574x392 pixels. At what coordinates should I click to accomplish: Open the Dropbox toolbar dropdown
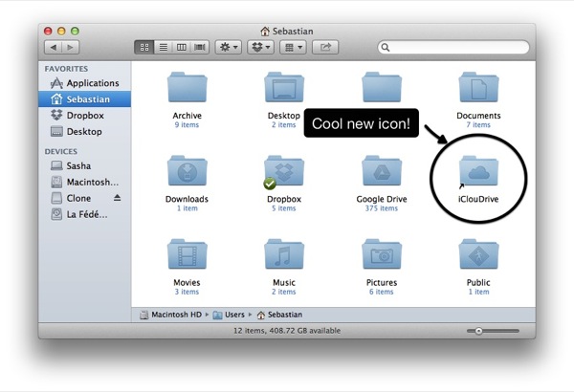tap(260, 47)
